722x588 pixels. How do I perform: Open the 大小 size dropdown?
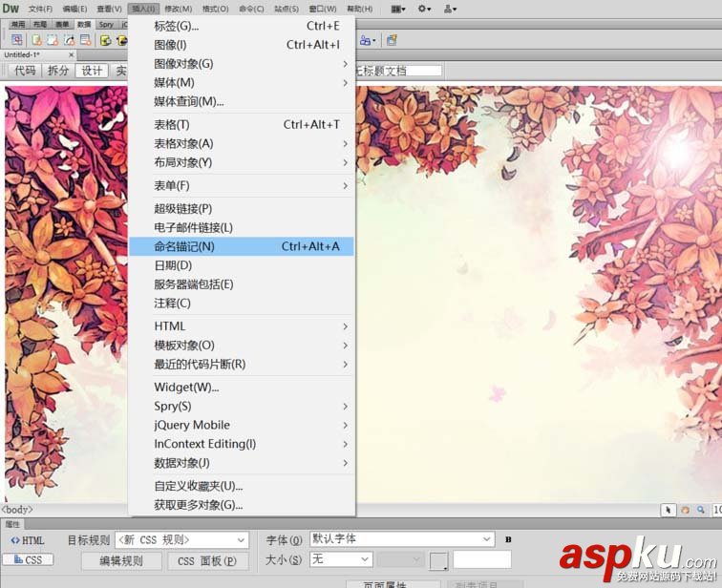341,559
